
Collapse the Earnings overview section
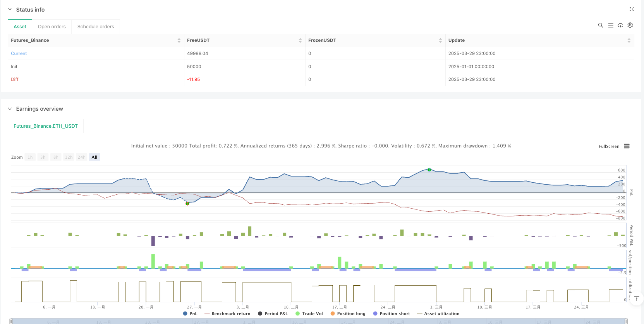[x=10, y=109]
